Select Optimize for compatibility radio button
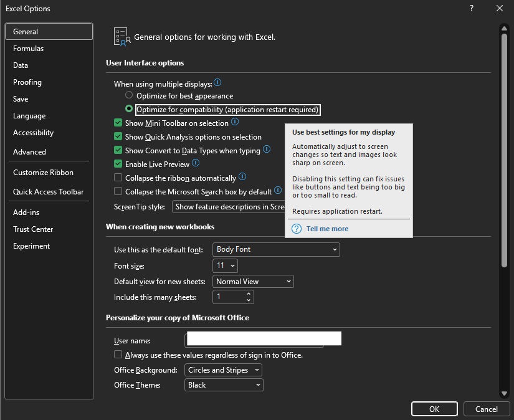The width and height of the screenshot is (514, 420). pyautogui.click(x=129, y=108)
